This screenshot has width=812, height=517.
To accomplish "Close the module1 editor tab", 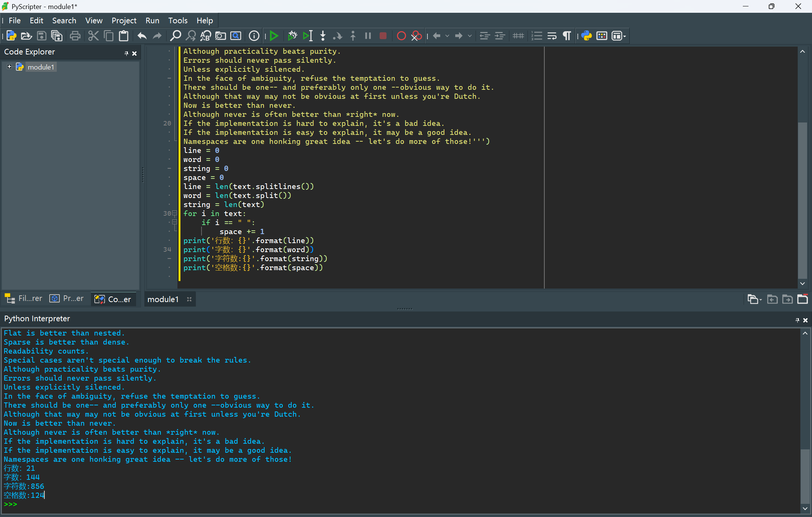I will pos(189,299).
